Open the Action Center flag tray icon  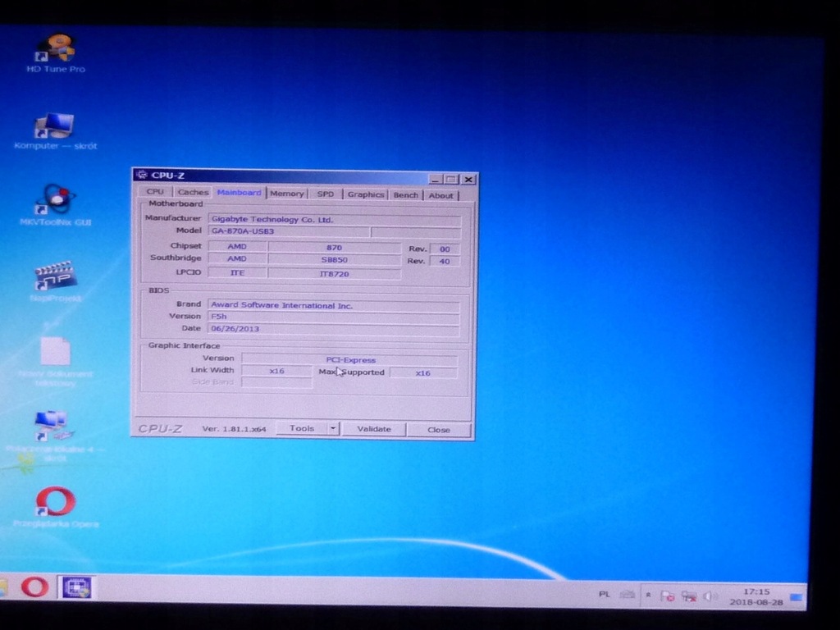(x=668, y=596)
